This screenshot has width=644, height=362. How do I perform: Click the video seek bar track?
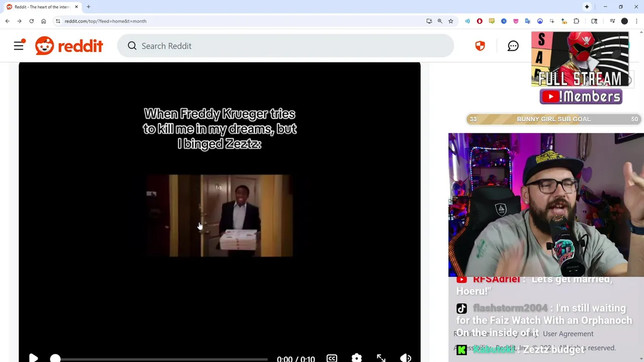coord(161,359)
